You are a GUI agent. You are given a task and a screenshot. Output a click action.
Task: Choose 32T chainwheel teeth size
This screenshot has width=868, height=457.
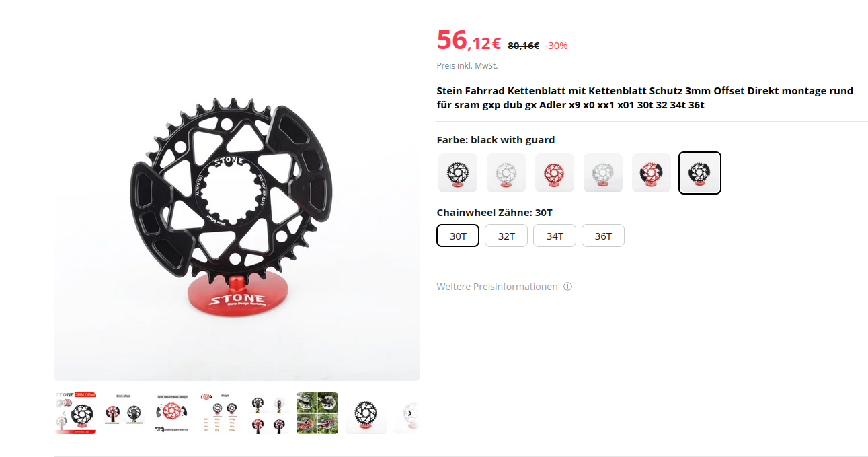[x=506, y=236]
